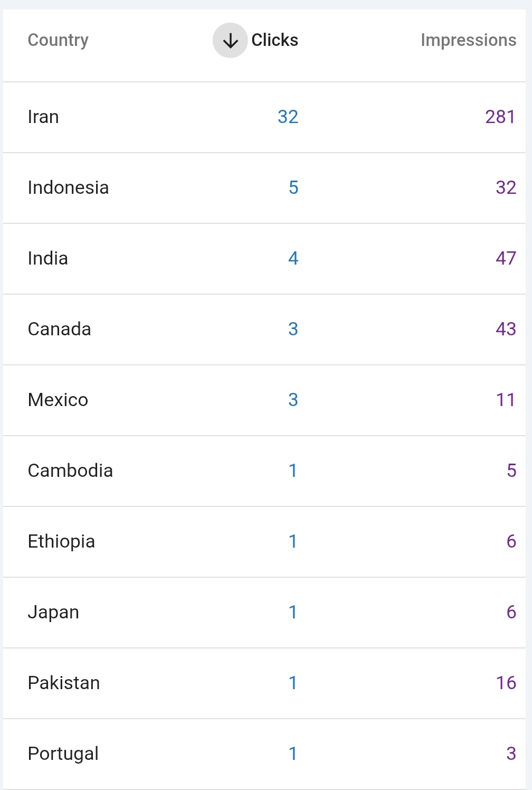The height and width of the screenshot is (790, 532).
Task: Click the sort arrow icon beside Clicks
Action: tap(230, 41)
